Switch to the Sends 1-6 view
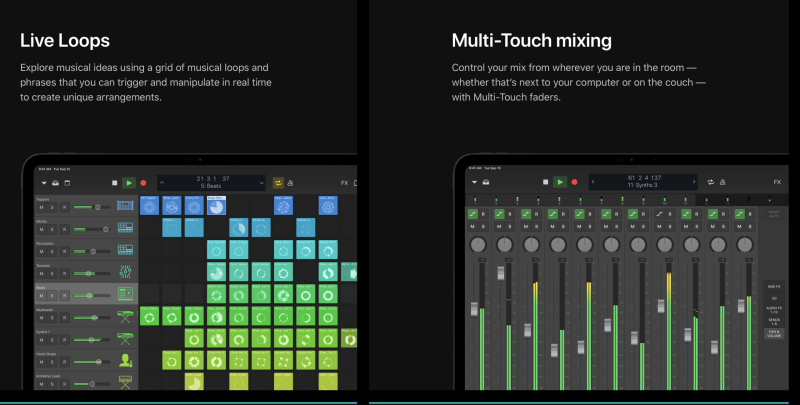The image size is (800, 405). pyautogui.click(x=774, y=321)
